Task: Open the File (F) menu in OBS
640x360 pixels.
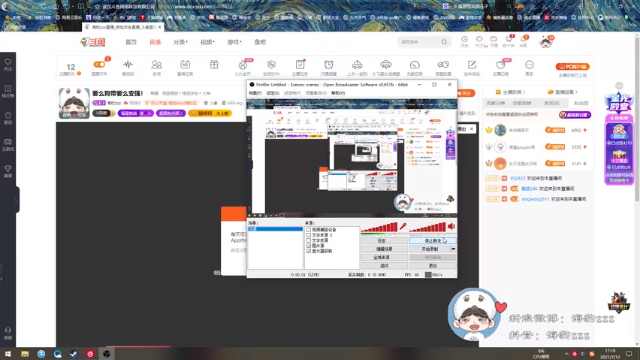Action: 255,93
